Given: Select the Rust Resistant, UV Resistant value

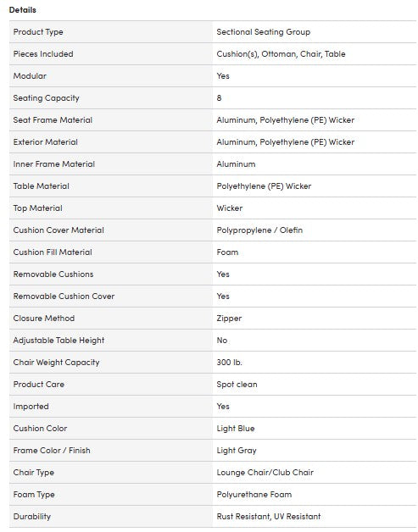Looking at the screenshot, I should coord(269,517).
